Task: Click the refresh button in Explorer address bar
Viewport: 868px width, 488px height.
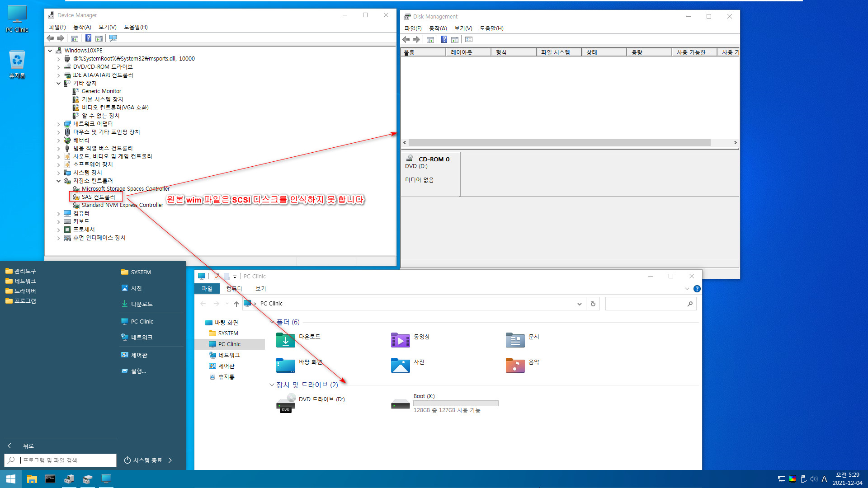Action: (593, 304)
